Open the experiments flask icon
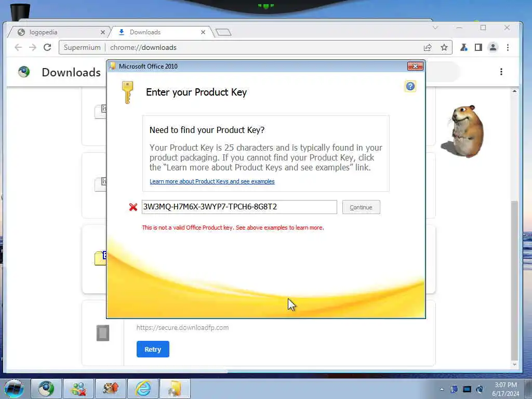The image size is (532, 399). pyautogui.click(x=464, y=47)
